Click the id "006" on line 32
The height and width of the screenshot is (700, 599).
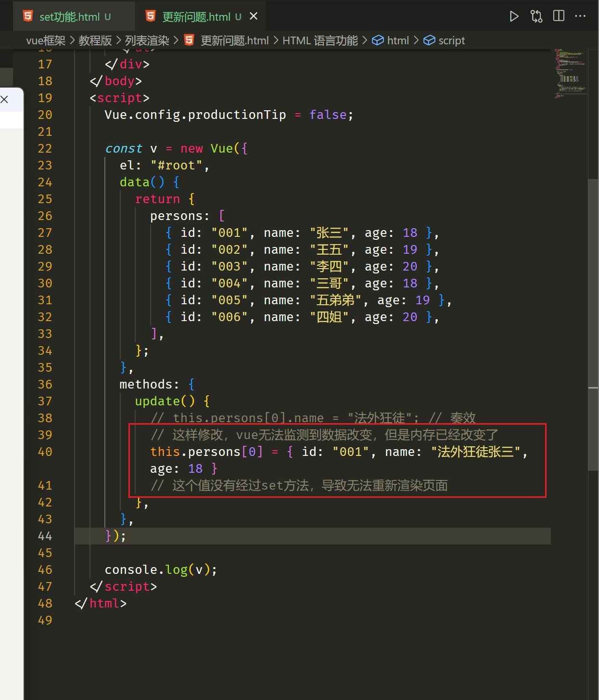(x=229, y=317)
